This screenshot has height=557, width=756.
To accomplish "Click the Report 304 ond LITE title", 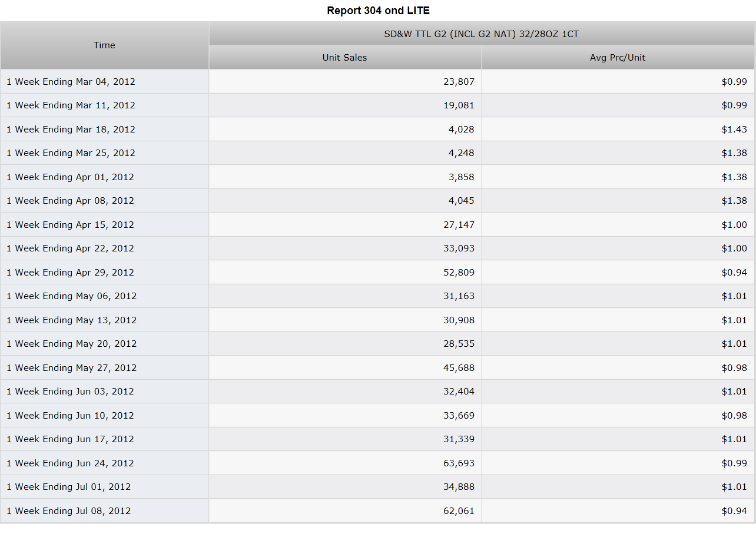I will click(378, 11).
